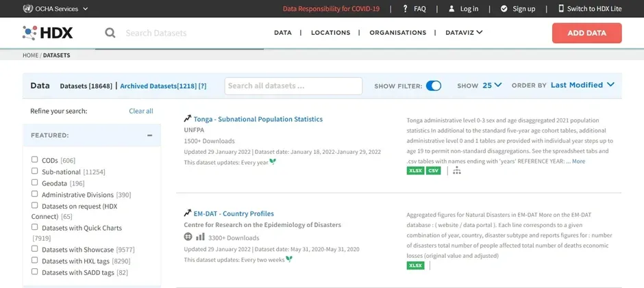Click the bar chart icon under EM-DAT
This screenshot has width=644, height=288.
coord(200,237)
